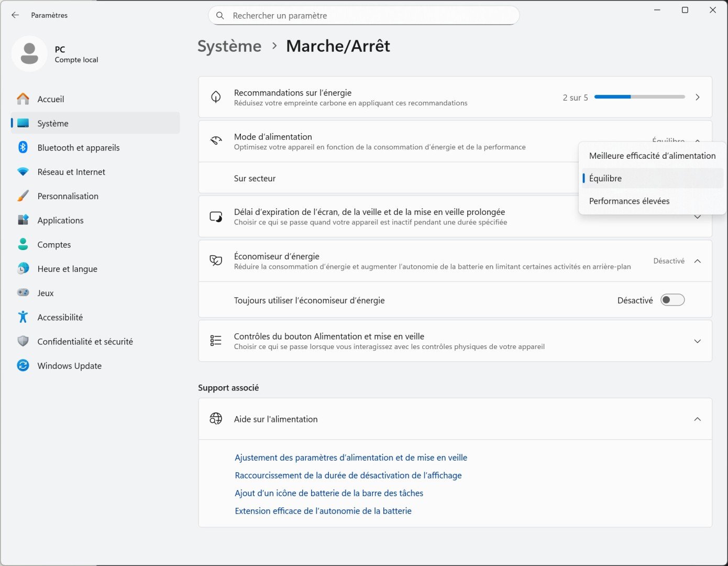Choose Équilibre power mode option
This screenshot has height=566, width=728.
click(652, 178)
